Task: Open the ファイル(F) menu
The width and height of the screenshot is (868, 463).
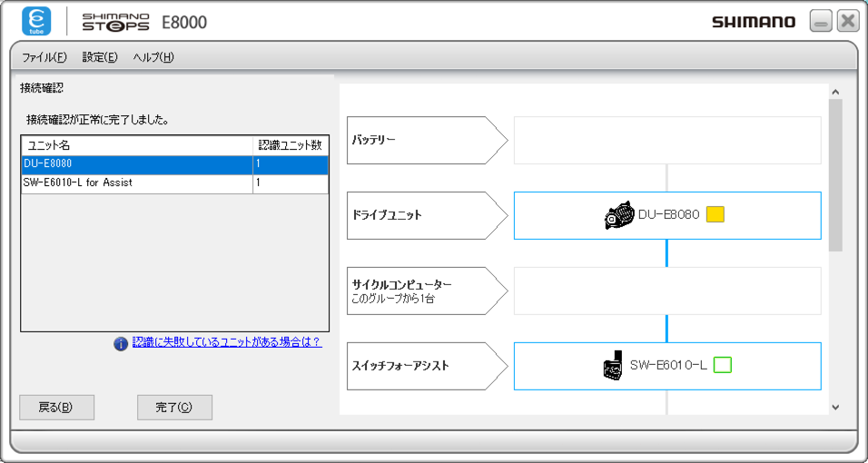Action: 44,57
